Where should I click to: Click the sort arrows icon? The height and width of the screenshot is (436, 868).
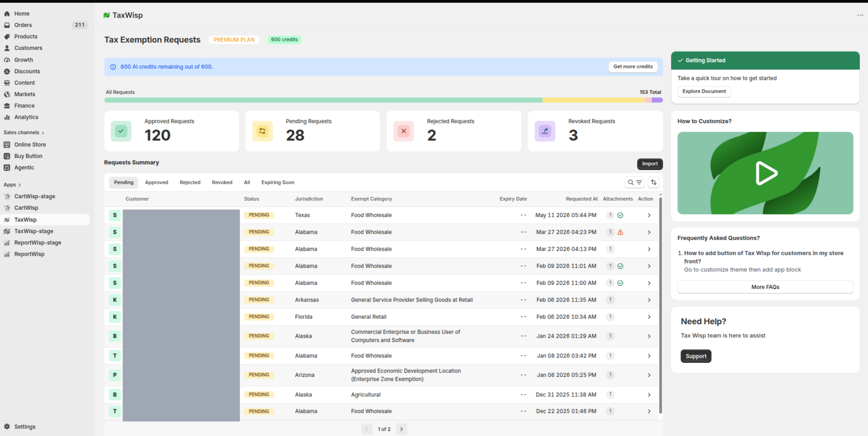[x=653, y=183]
